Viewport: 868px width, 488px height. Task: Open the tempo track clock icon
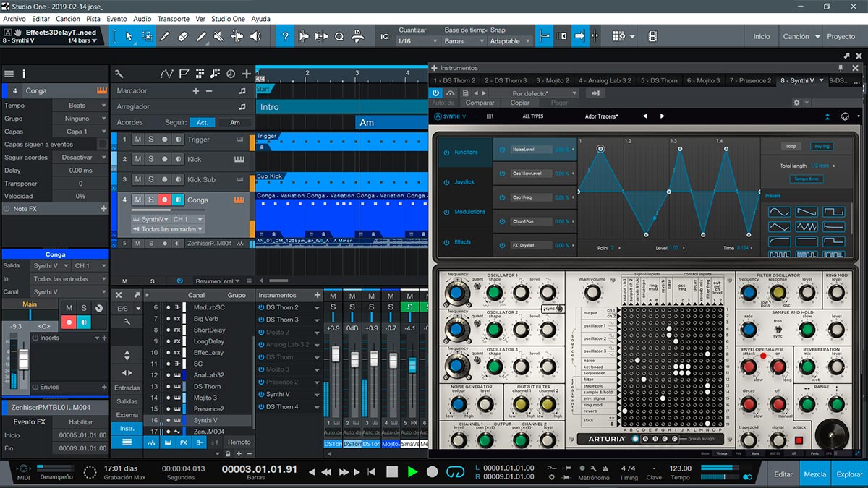click(x=231, y=73)
